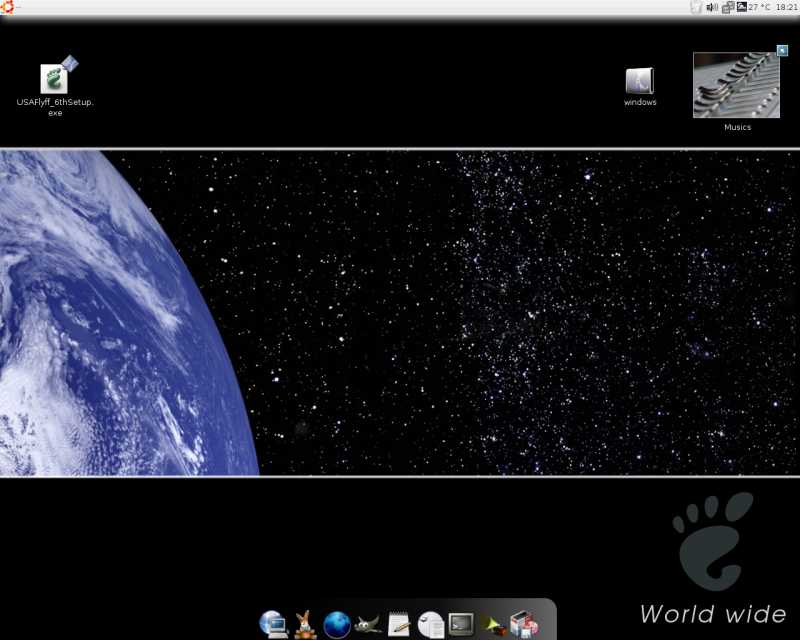Open the volume control in top panel

(x=712, y=7)
